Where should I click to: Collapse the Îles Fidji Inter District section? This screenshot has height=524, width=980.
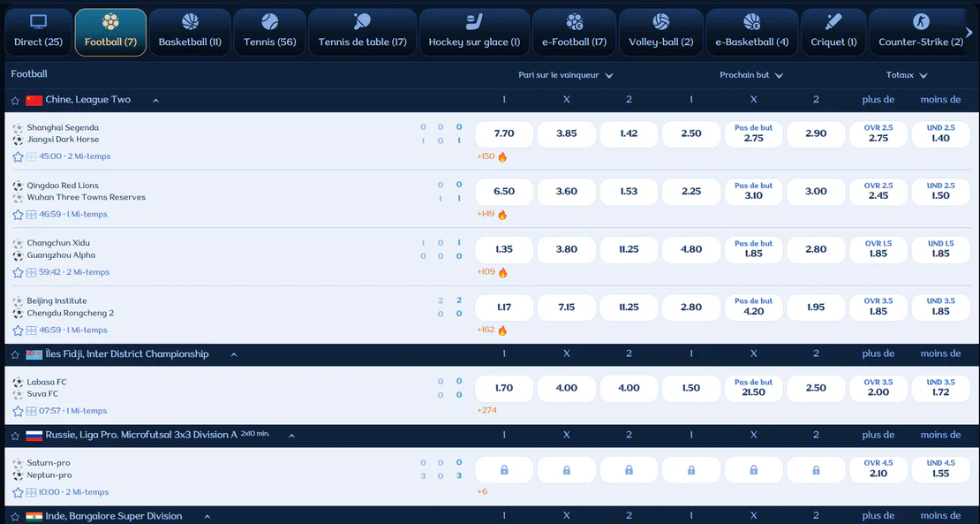click(234, 354)
